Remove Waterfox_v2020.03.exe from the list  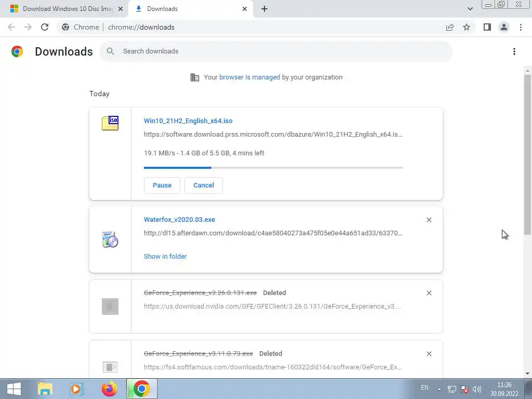tap(429, 220)
